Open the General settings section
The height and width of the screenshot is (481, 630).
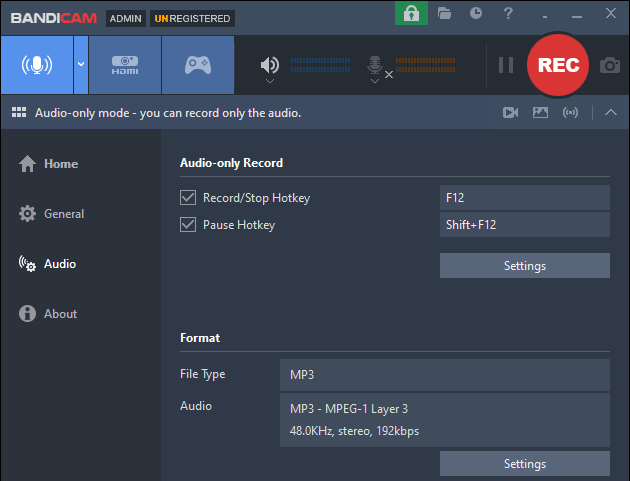pyautogui.click(x=51, y=214)
